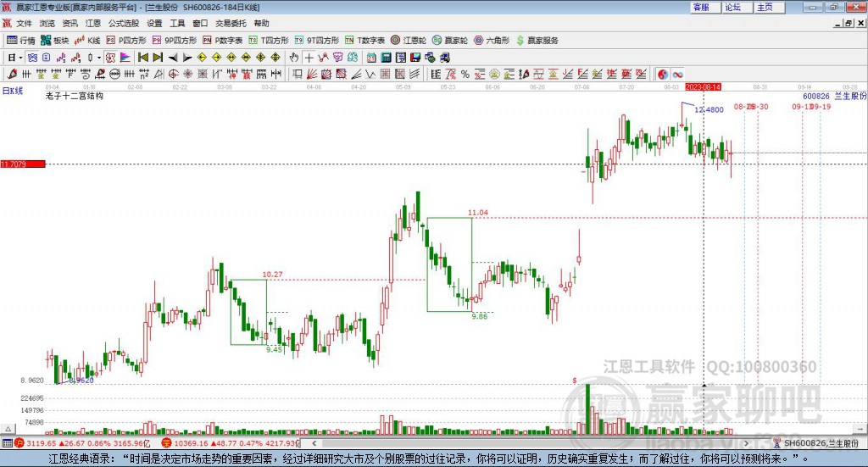
Task: Toggle the pink flag chart icon
Action: coord(125,58)
